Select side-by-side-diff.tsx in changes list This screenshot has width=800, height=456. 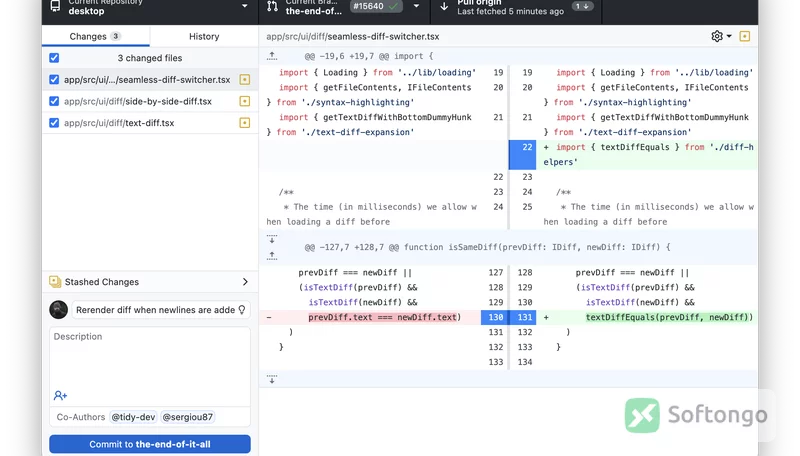click(x=150, y=101)
